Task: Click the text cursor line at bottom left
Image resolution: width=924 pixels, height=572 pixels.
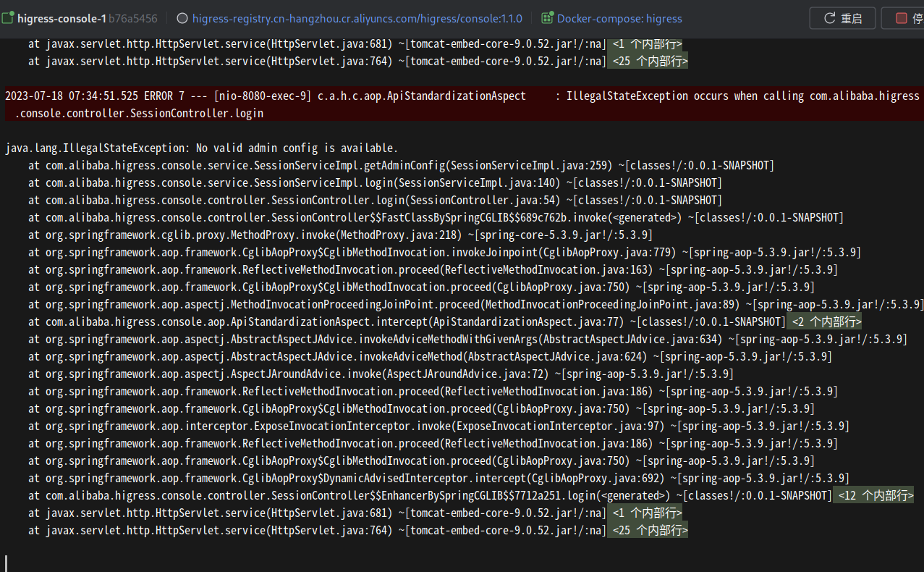Action: click(7, 562)
